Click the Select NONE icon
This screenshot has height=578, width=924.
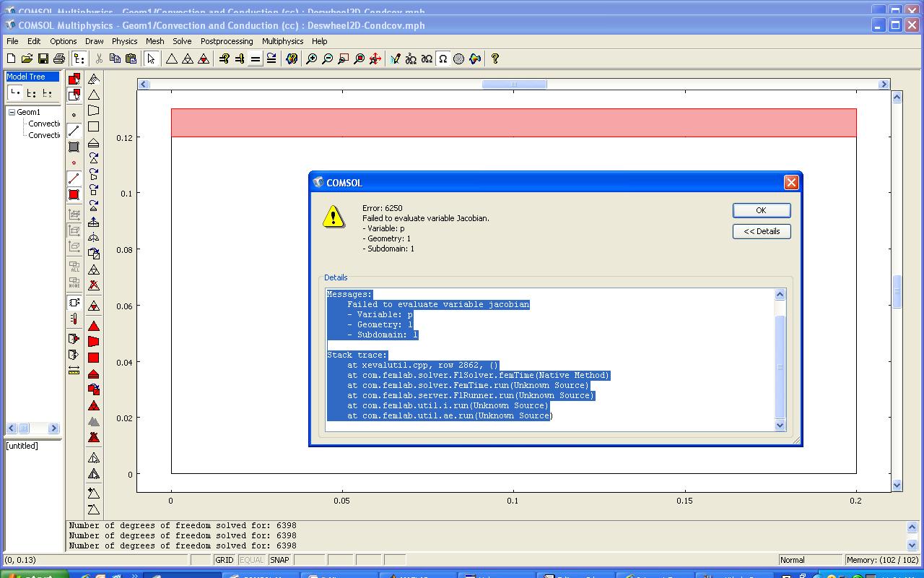click(74, 282)
